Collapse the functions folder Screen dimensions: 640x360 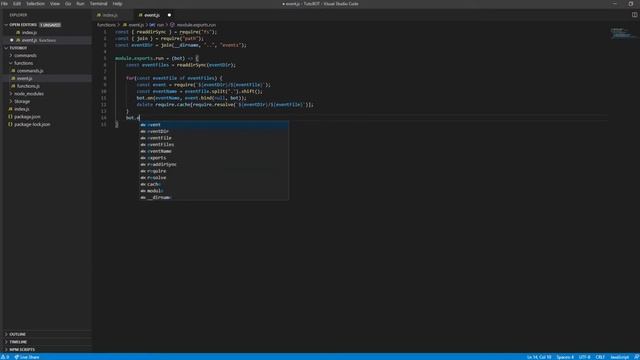point(24,63)
